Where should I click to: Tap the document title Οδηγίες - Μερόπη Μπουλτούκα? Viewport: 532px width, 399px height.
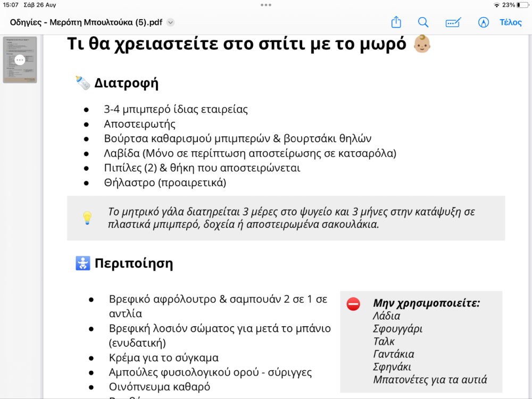(x=86, y=22)
